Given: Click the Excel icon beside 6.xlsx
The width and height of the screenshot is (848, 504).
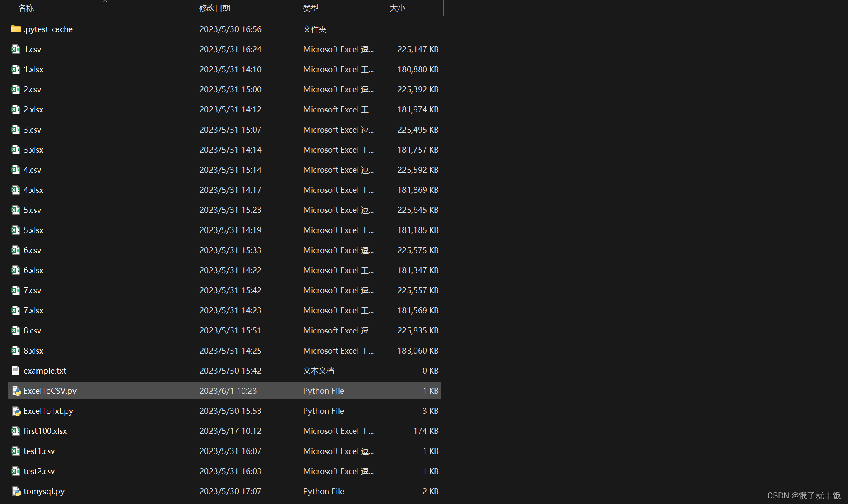Looking at the screenshot, I should pos(16,270).
